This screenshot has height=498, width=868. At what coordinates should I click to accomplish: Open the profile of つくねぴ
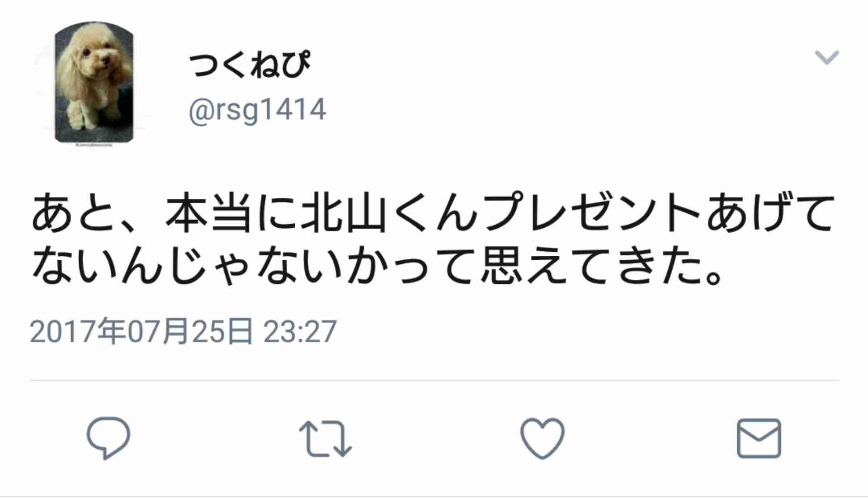pos(250,65)
